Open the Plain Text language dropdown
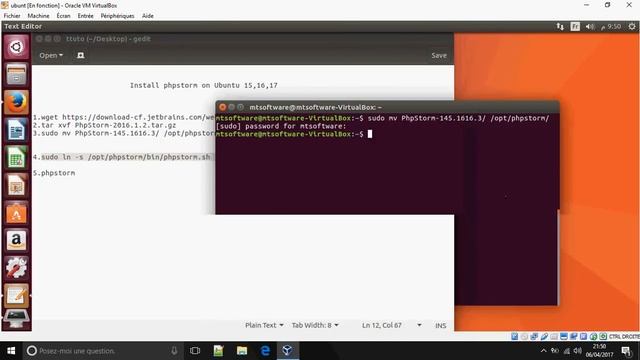The width and height of the screenshot is (640, 360). coord(264,325)
